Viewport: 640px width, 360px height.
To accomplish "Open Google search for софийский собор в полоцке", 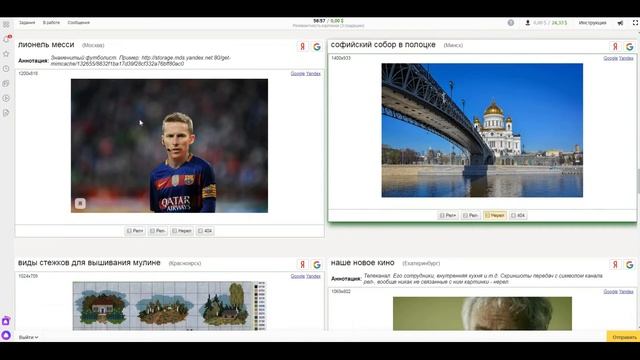I will point(629,47).
